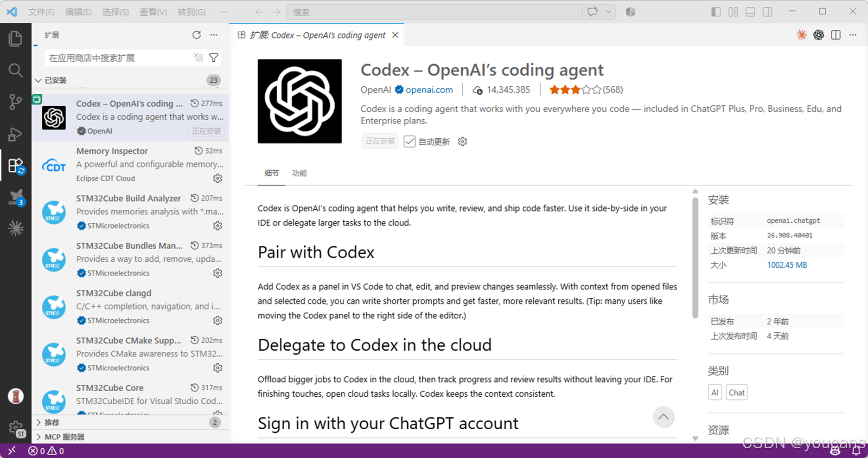Show problems via the status bar error counter
The height and width of the screenshot is (458, 868).
click(x=46, y=451)
